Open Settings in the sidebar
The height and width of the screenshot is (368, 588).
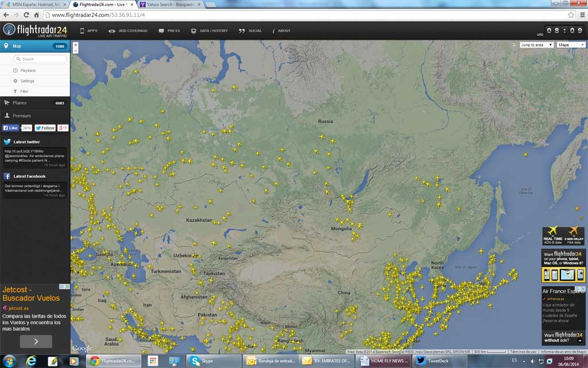pyautogui.click(x=27, y=81)
